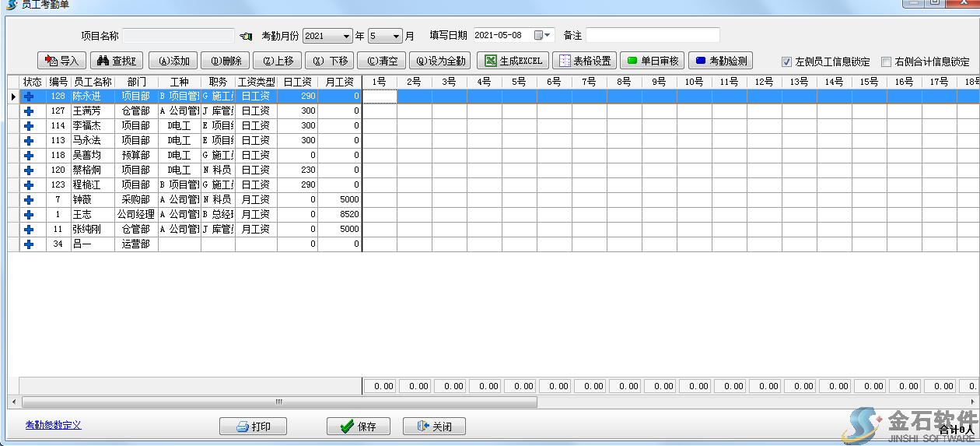Expand the attendance year dropdown 2021
Screen dimensions: 980x446
(x=346, y=36)
